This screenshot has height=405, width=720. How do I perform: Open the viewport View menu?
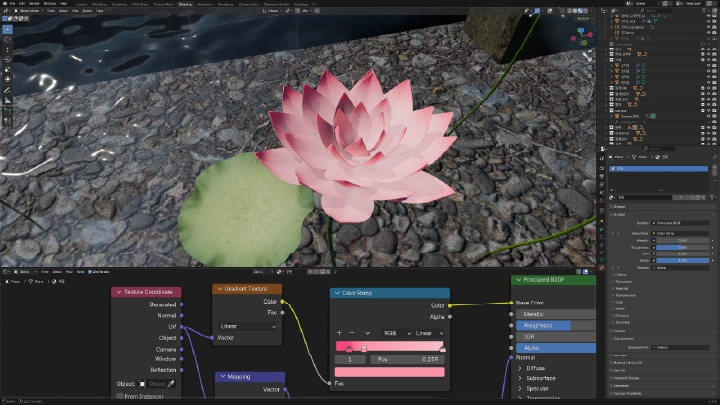coord(51,11)
